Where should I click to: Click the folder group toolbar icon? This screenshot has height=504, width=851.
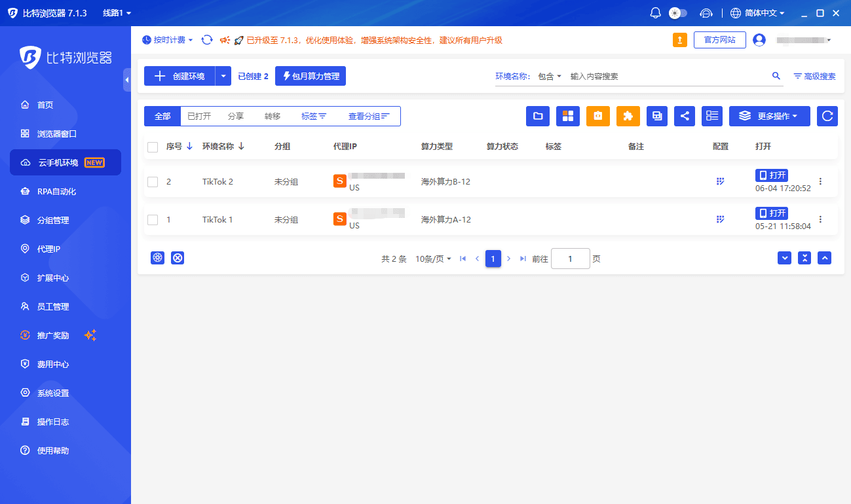538,116
